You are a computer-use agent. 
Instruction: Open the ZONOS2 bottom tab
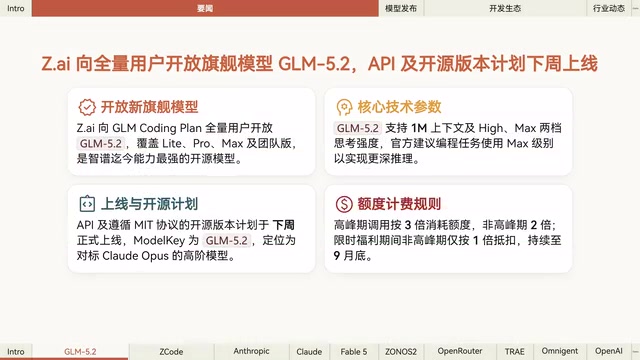401,351
